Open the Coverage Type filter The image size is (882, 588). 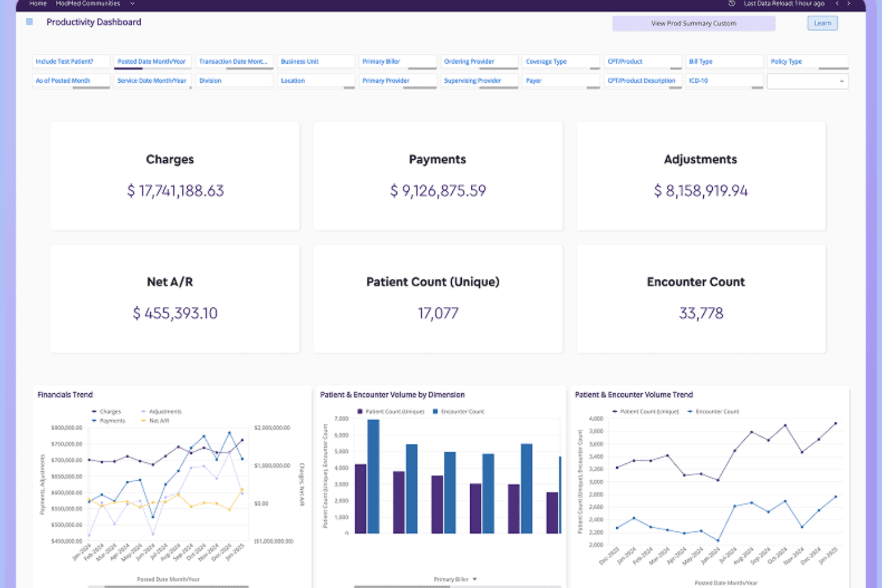pos(561,61)
